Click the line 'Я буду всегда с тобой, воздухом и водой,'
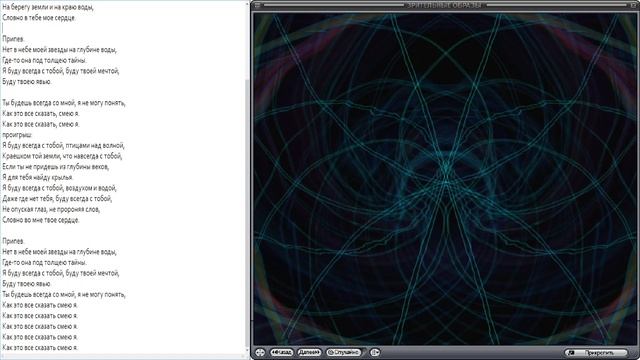Image resolution: width=640 pixels, height=360 pixels. (59, 188)
